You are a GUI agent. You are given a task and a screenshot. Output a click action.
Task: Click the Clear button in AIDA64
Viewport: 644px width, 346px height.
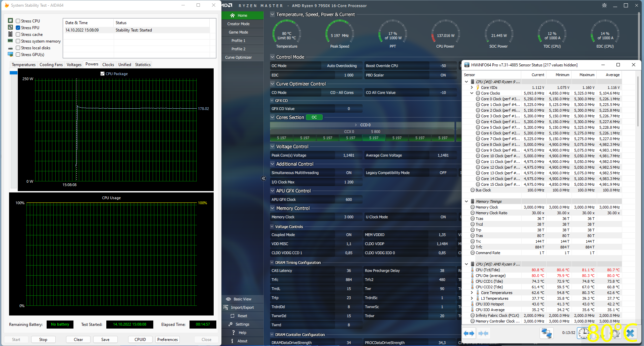click(78, 340)
